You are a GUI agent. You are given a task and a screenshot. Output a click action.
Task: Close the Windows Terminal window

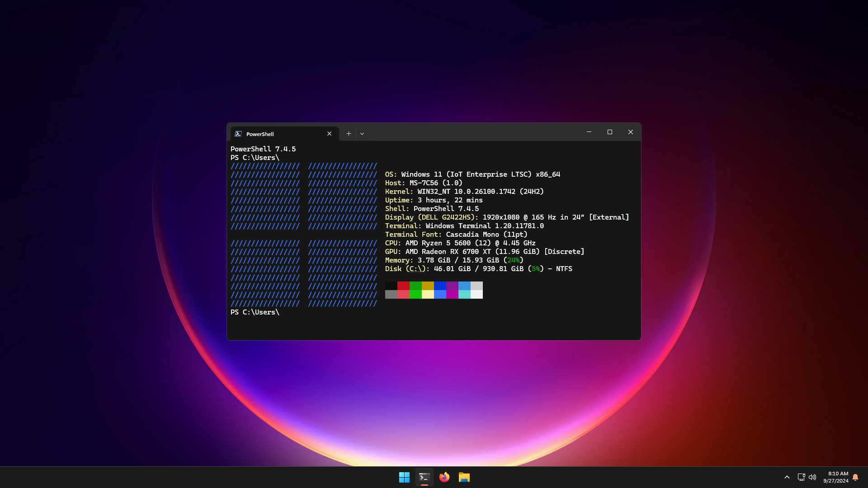(x=631, y=132)
